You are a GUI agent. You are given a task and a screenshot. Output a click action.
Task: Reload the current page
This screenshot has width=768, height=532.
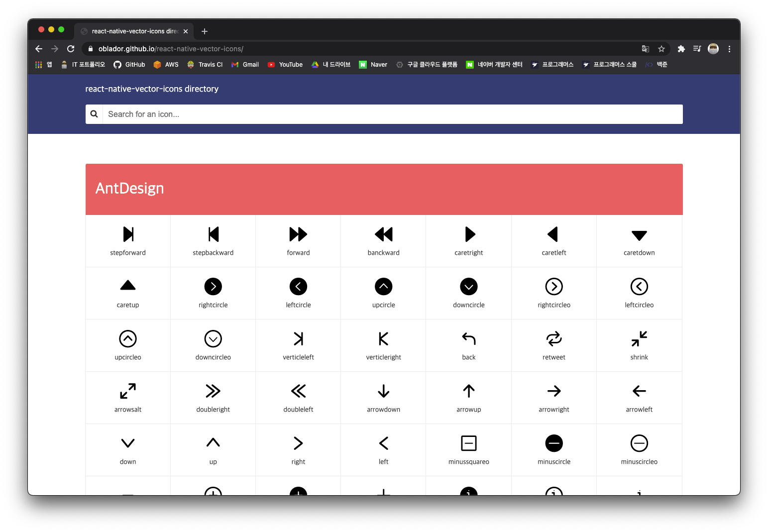71,49
